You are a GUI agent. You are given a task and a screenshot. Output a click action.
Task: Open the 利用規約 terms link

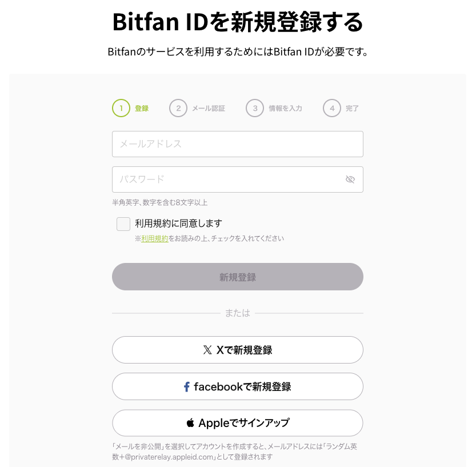coord(155,238)
